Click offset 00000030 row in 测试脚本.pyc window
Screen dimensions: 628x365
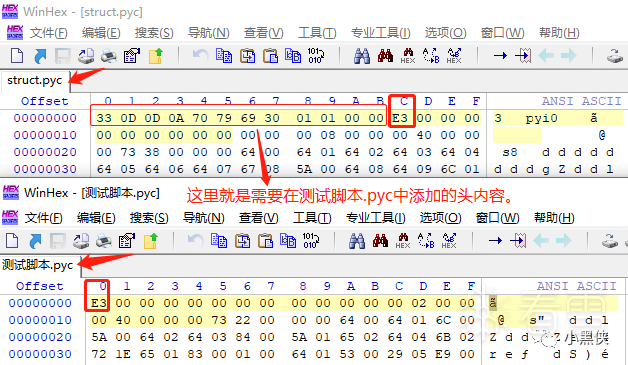click(x=40, y=354)
